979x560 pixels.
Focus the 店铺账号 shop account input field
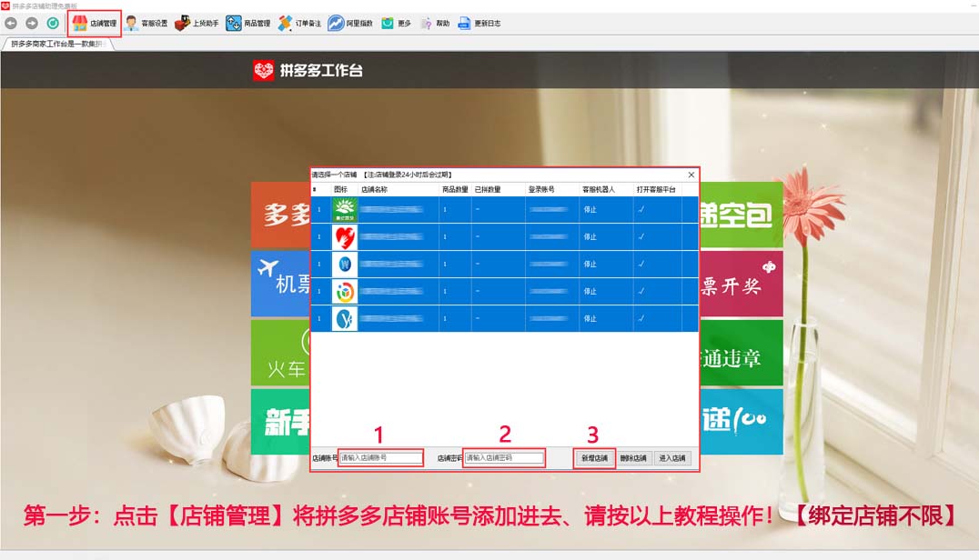point(381,458)
